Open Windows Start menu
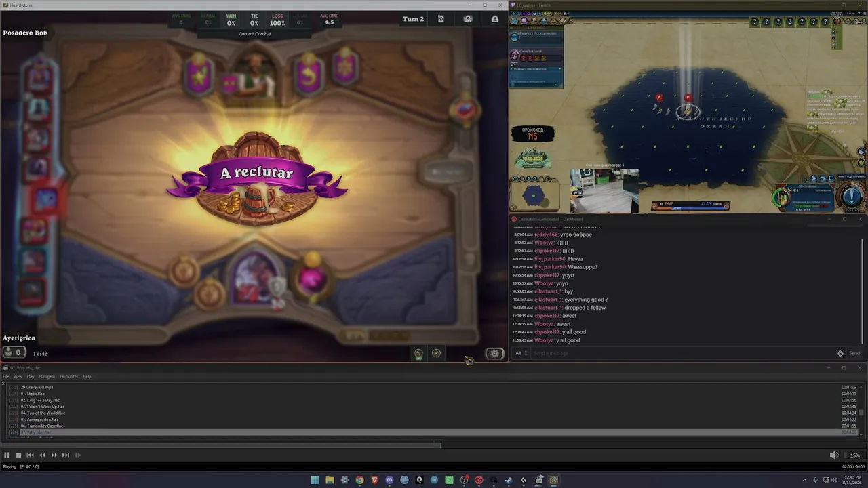868x488 pixels. [x=315, y=480]
